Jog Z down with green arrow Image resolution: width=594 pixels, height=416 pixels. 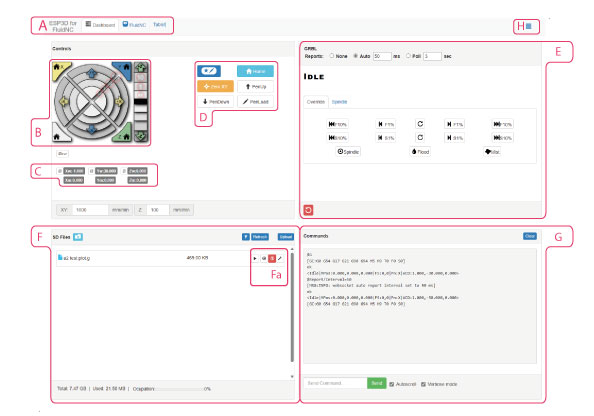coord(141,136)
